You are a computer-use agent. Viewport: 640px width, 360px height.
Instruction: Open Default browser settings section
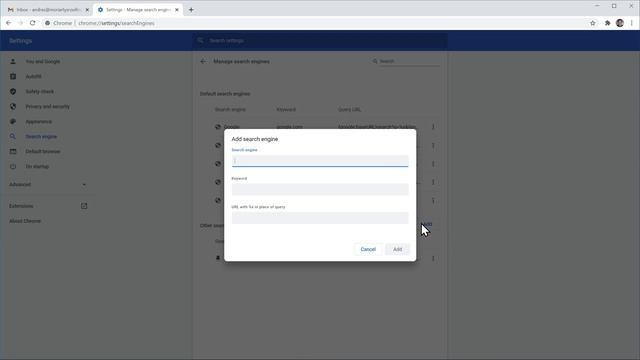[42, 151]
